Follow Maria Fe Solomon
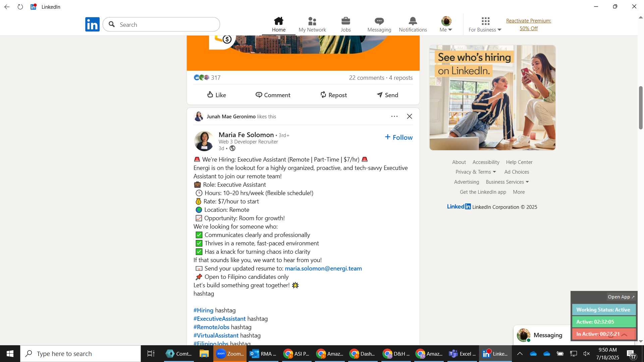 coord(399,137)
